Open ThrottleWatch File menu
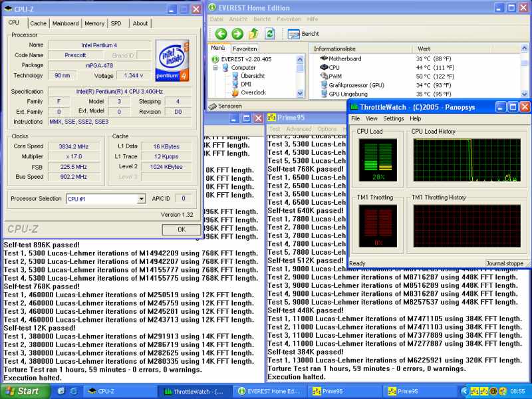 pyautogui.click(x=356, y=118)
